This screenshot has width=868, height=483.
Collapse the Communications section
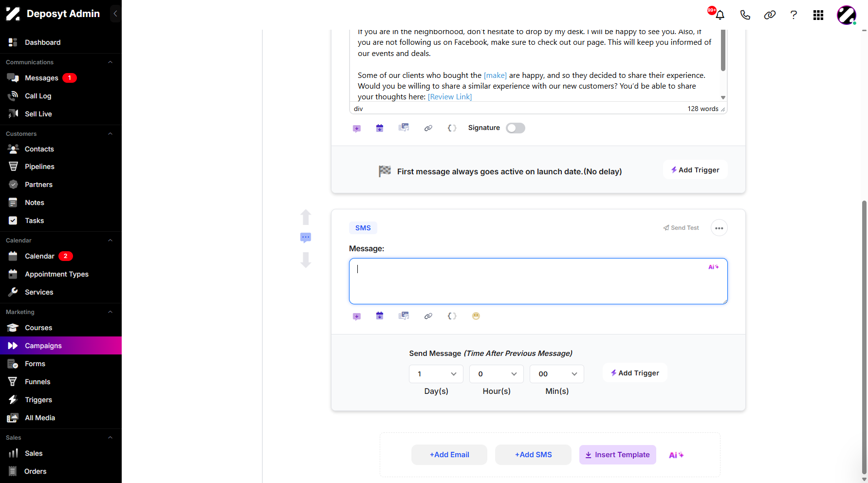110,62
